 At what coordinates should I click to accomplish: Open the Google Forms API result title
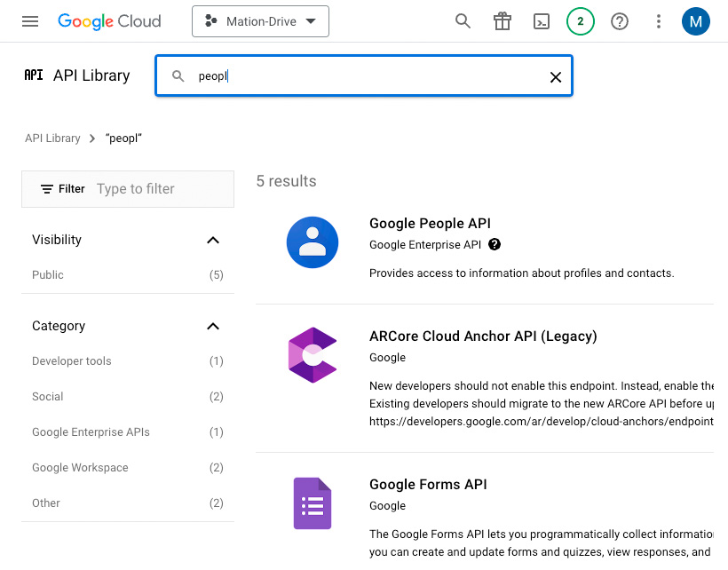pos(428,484)
